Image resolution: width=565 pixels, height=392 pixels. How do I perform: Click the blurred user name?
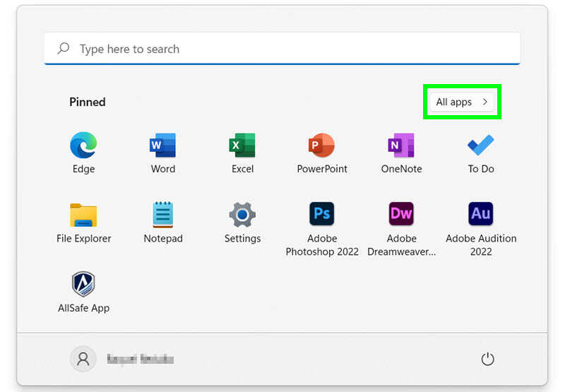point(141,359)
